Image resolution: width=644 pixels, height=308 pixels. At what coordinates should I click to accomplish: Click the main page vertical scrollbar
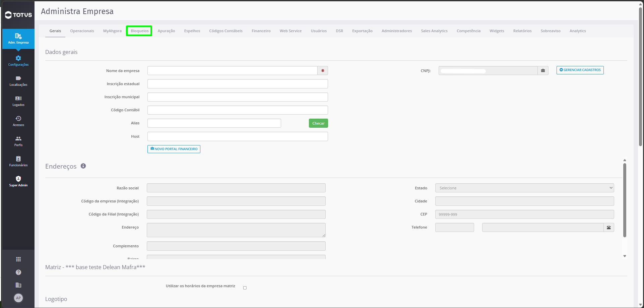tap(640, 76)
